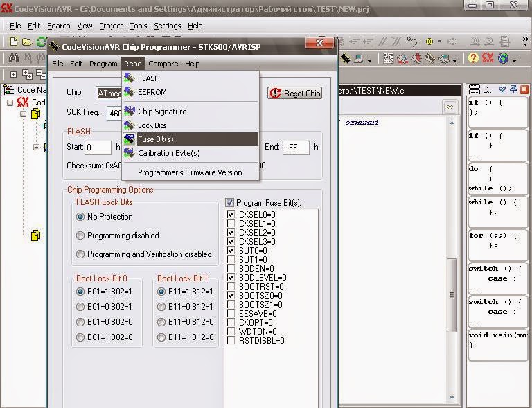The height and width of the screenshot is (408, 532).
Task: Open the Program menu in Chip Programmer
Action: 103,64
